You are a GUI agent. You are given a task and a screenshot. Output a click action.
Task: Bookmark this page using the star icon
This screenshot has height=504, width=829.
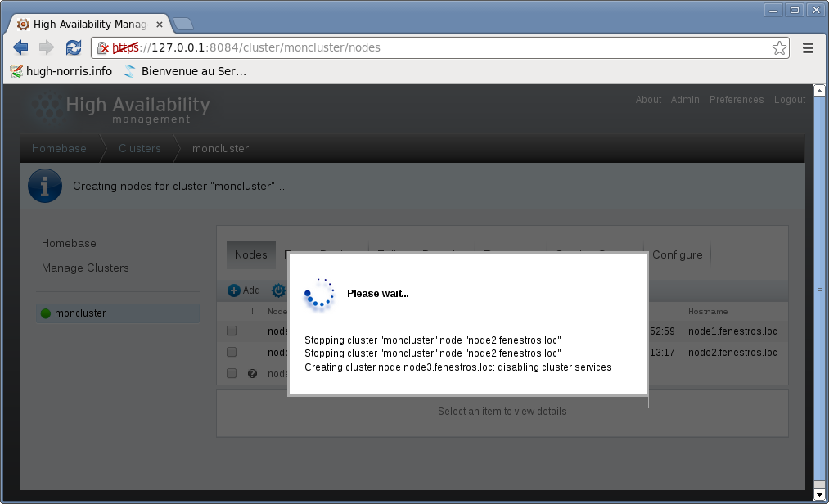click(779, 47)
